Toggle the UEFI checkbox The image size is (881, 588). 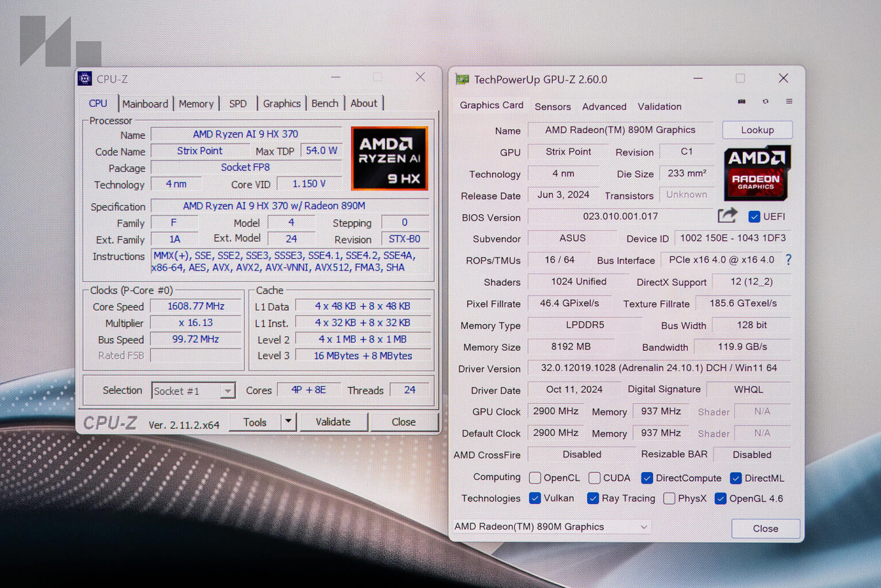pos(754,216)
